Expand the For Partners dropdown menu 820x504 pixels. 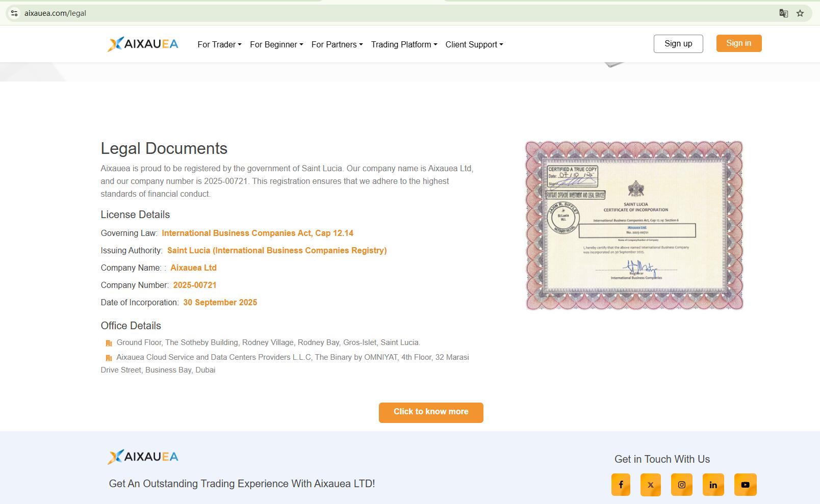(337, 44)
